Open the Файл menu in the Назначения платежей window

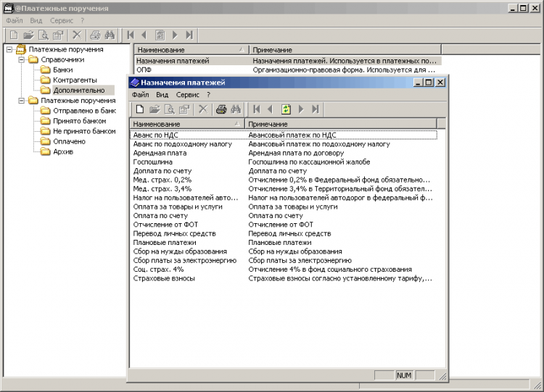point(140,94)
